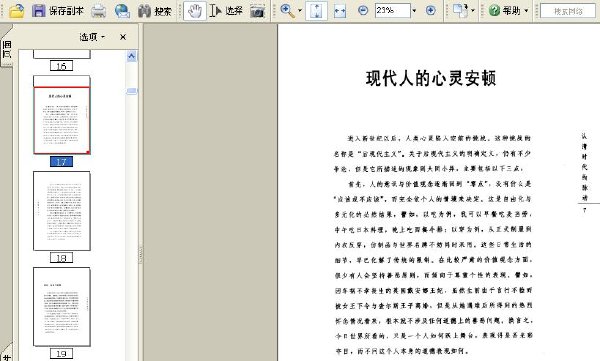Open the 选项 options menu in panel
Screen dimensions: 600x361
point(92,37)
